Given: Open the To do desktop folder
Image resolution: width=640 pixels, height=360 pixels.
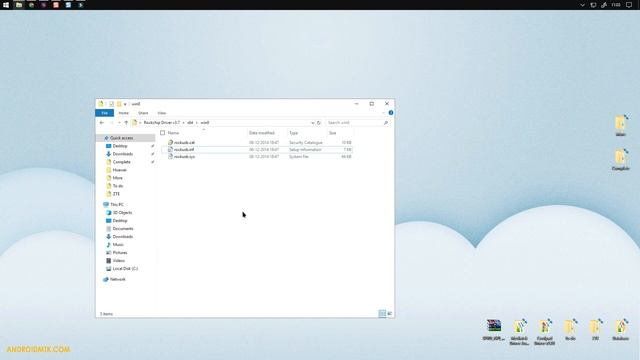Looking at the screenshot, I should [x=570, y=330].
